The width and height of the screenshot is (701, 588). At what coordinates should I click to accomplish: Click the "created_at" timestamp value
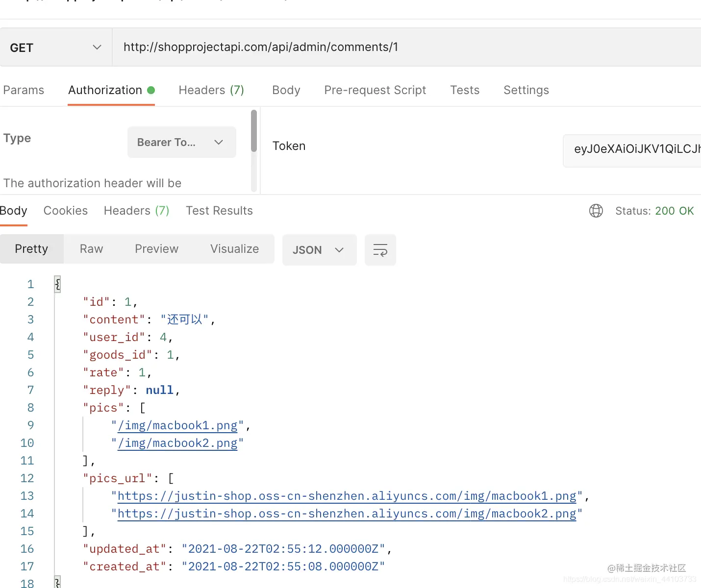(x=284, y=566)
